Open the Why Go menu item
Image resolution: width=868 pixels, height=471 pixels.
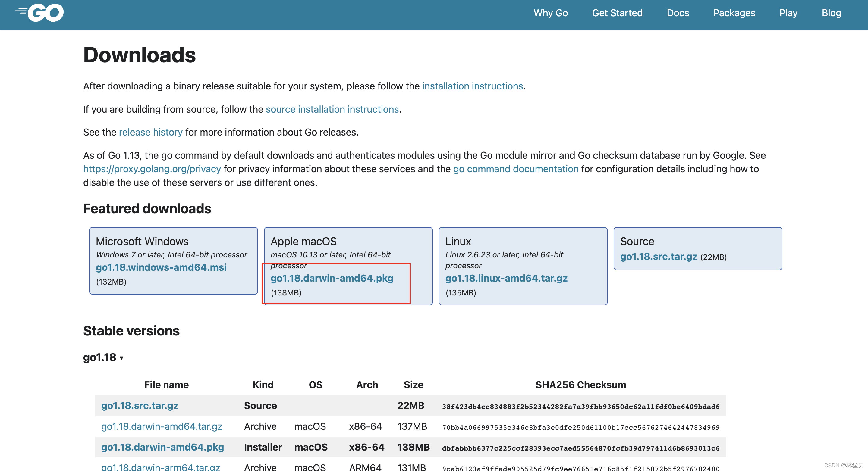pos(550,13)
